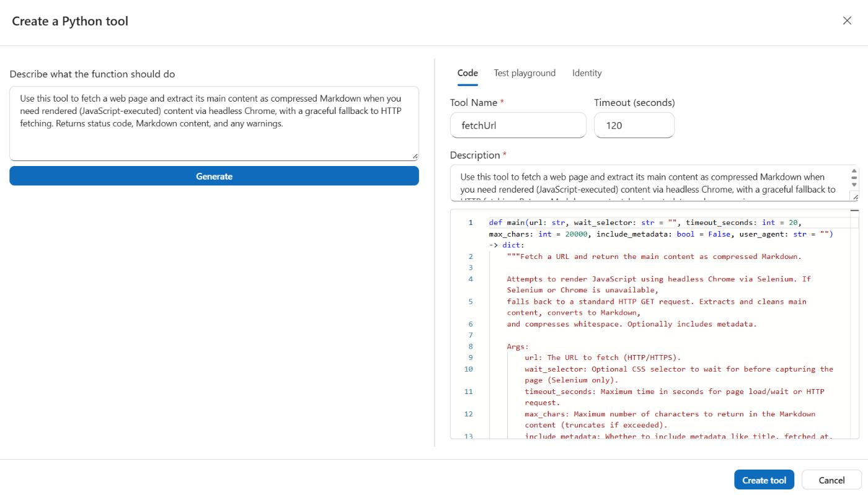Screen dimensions: 868x495
Task: Click the 'Create a Python tool' dialog title
Action: (x=70, y=21)
